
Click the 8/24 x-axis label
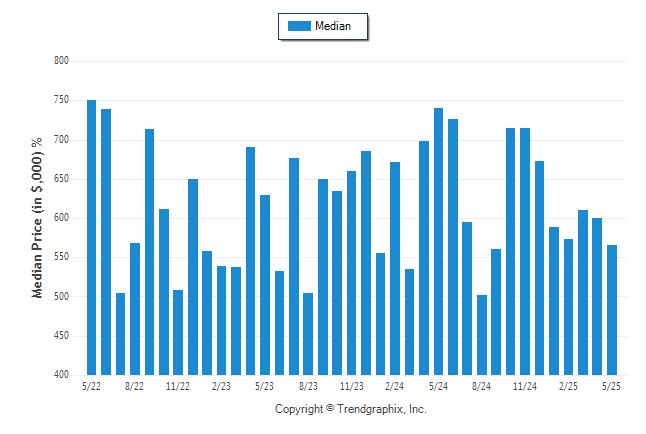[x=482, y=386]
